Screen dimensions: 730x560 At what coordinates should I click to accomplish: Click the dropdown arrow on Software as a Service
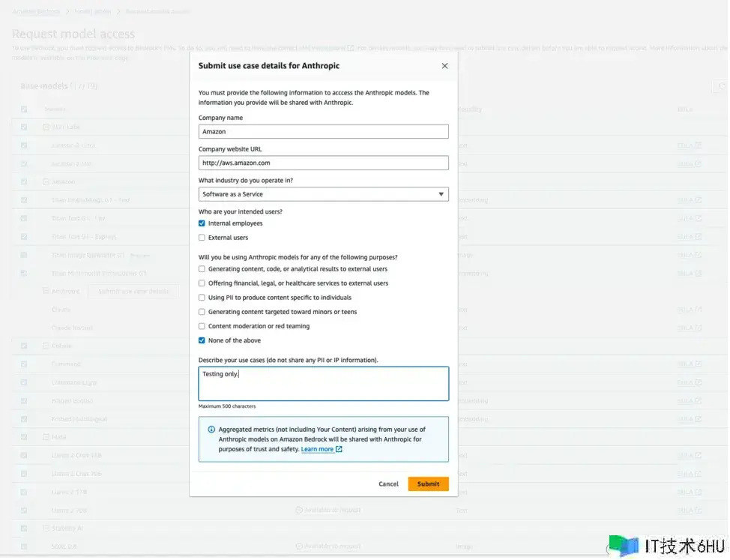coord(441,194)
